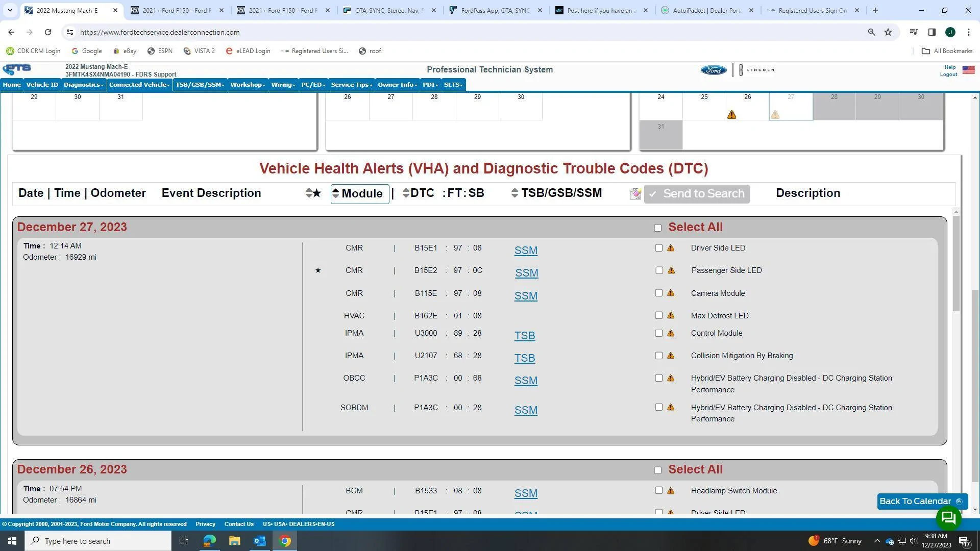
Task: Click the warning icon on calendar day 26
Action: [731, 115]
